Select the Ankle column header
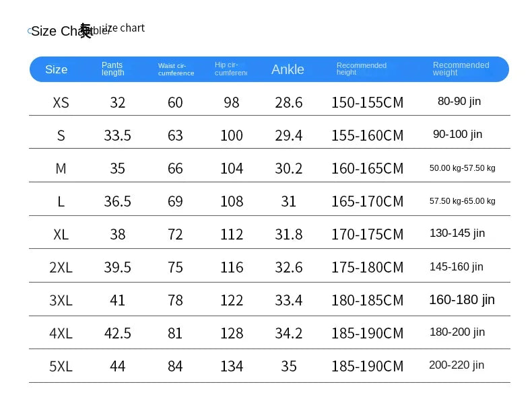 (x=288, y=69)
